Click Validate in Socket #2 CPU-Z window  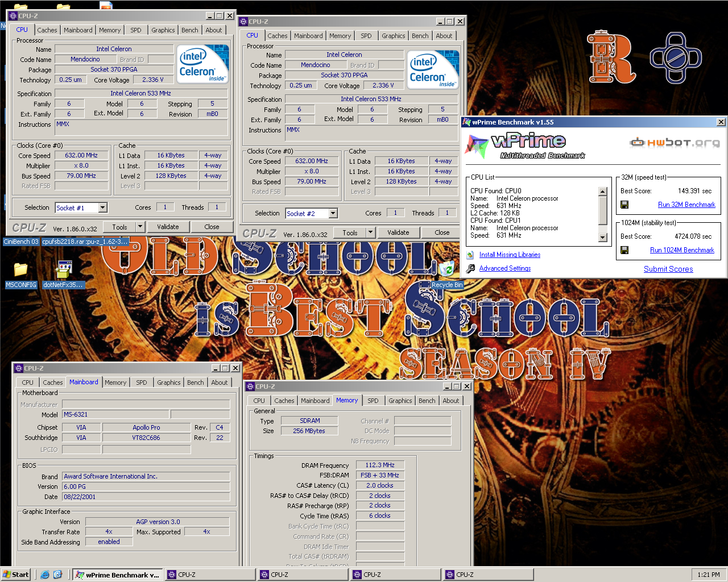point(398,232)
